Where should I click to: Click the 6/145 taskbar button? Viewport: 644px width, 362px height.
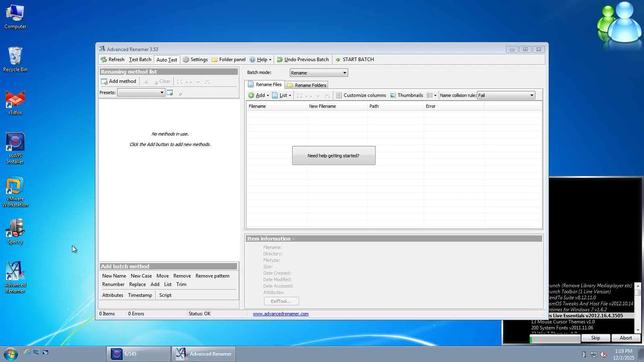coord(138,354)
